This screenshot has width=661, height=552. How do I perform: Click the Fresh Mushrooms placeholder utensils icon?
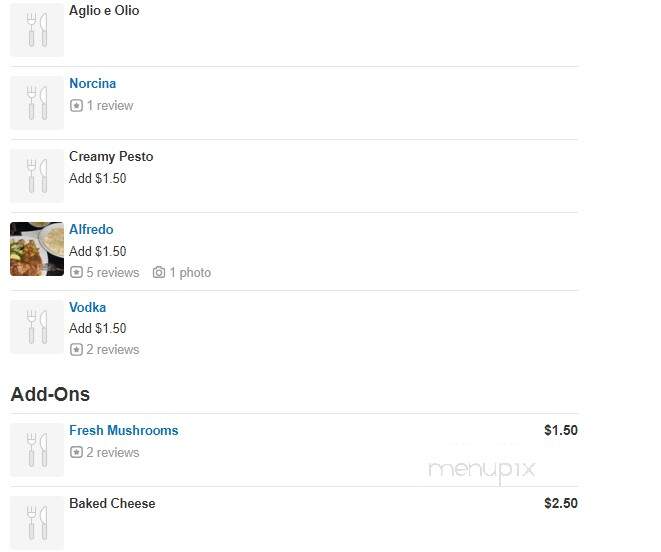tap(37, 450)
